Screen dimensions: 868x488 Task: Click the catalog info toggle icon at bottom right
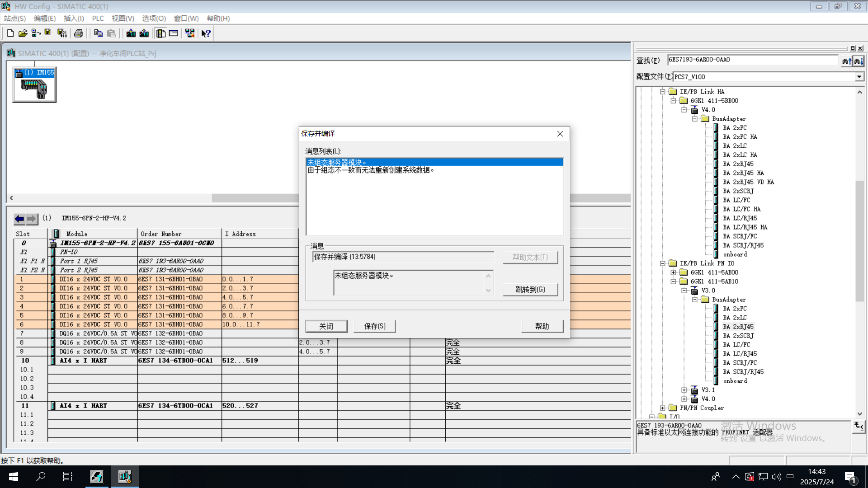point(859,426)
